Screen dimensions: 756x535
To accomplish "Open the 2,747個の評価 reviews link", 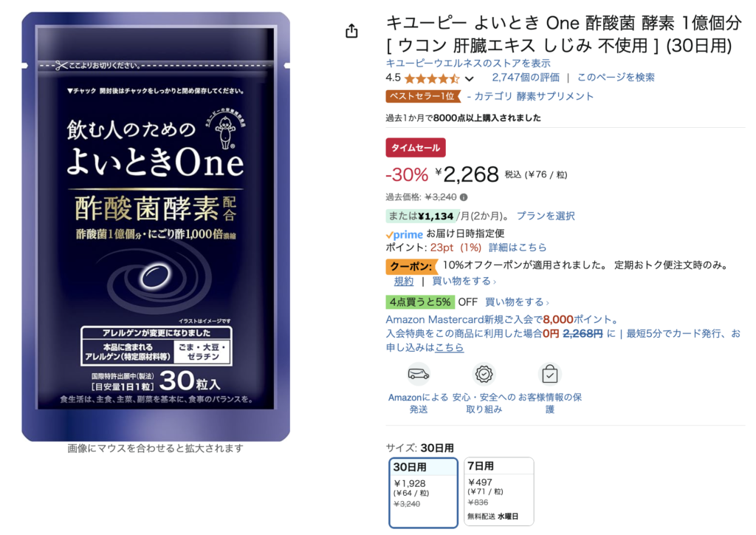I will click(x=526, y=77).
